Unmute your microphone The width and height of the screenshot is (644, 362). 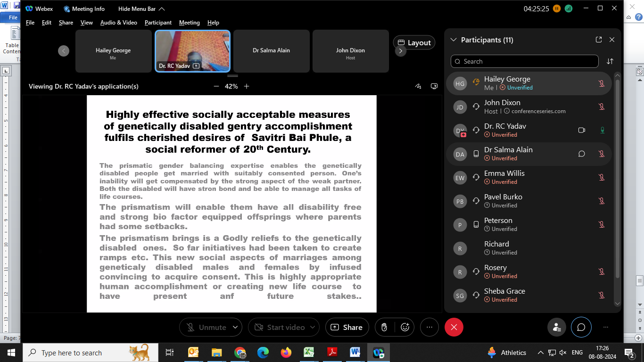point(206,327)
